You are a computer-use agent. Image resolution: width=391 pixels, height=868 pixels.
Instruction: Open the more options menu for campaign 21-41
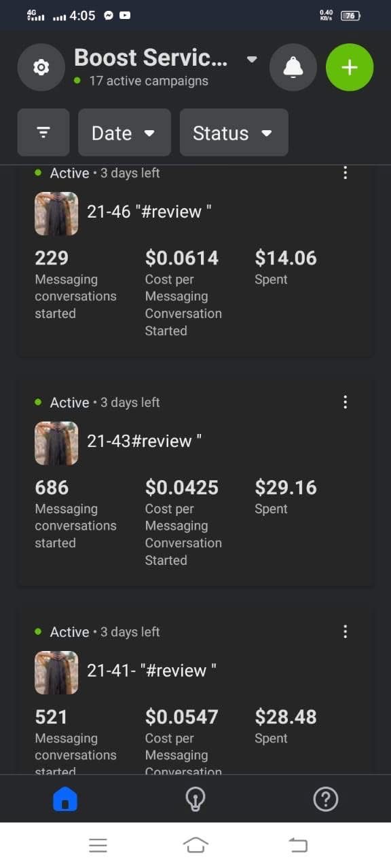[x=345, y=631]
